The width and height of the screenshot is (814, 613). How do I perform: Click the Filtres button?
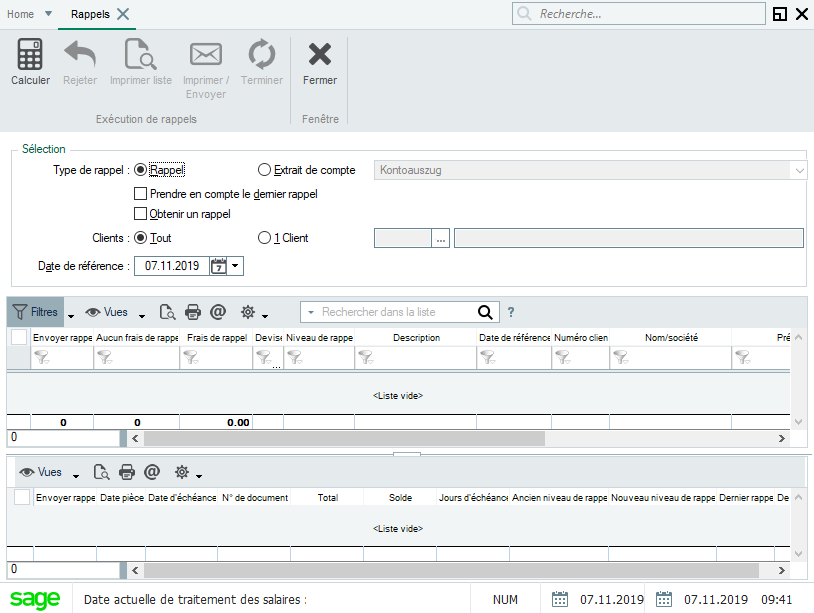(x=35, y=312)
